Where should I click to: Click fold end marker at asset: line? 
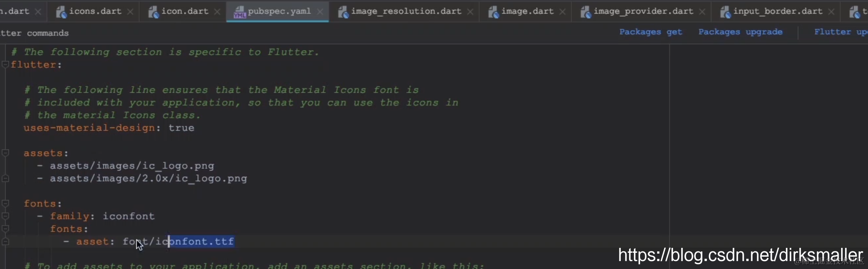pyautogui.click(x=5, y=242)
